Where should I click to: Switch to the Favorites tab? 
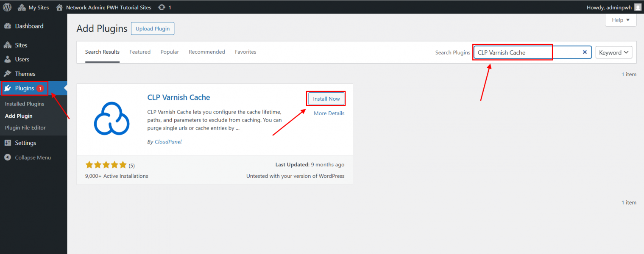(x=245, y=52)
